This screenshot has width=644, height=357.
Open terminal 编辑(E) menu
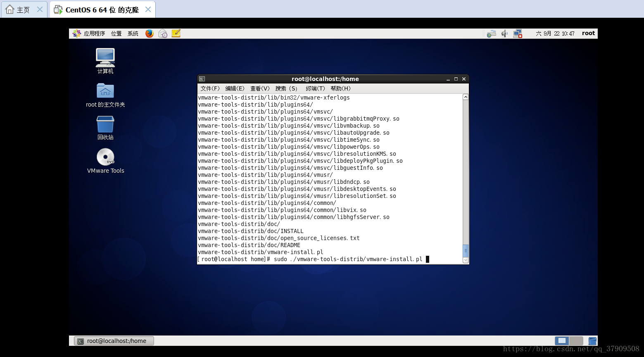pyautogui.click(x=235, y=88)
